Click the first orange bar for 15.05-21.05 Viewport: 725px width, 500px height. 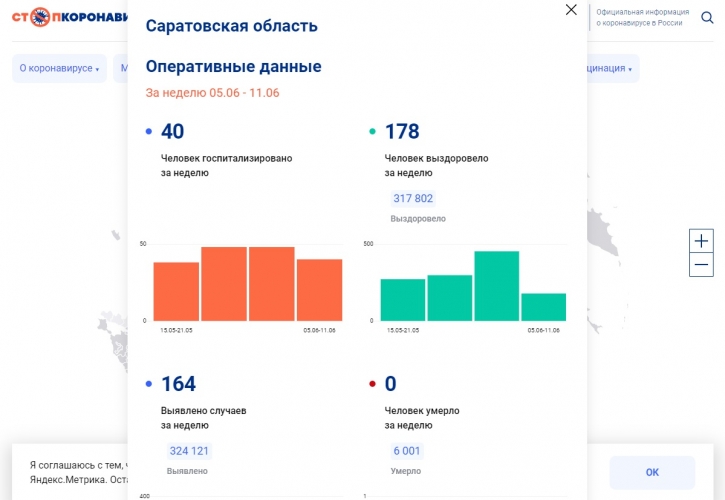176,291
